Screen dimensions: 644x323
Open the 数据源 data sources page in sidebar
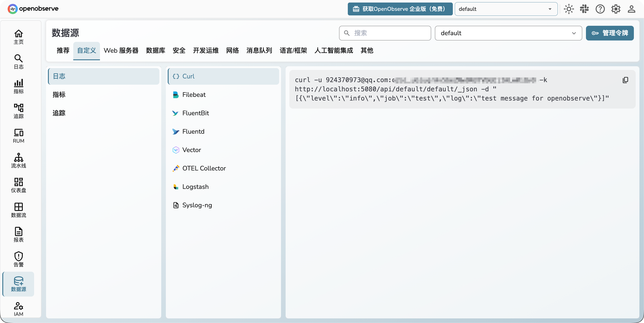(x=18, y=284)
